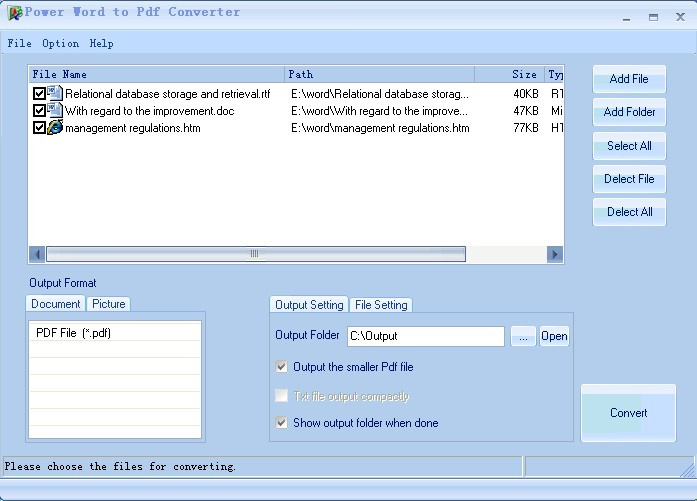This screenshot has height=501, width=697.
Task: Click the file list scroll right arrow
Action: (554, 254)
